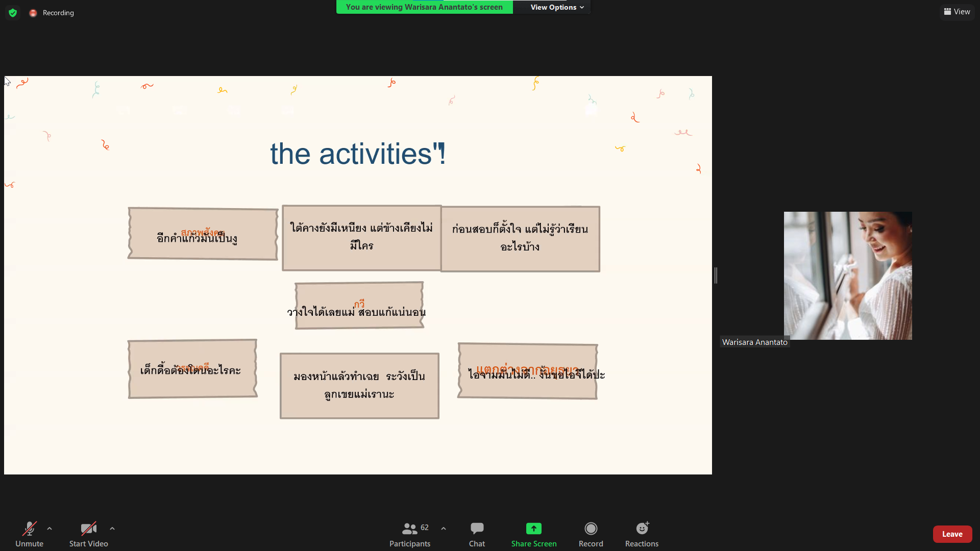Select Warisara Anantato's video thumbnail
This screenshot has width=980, height=551.
848,275
